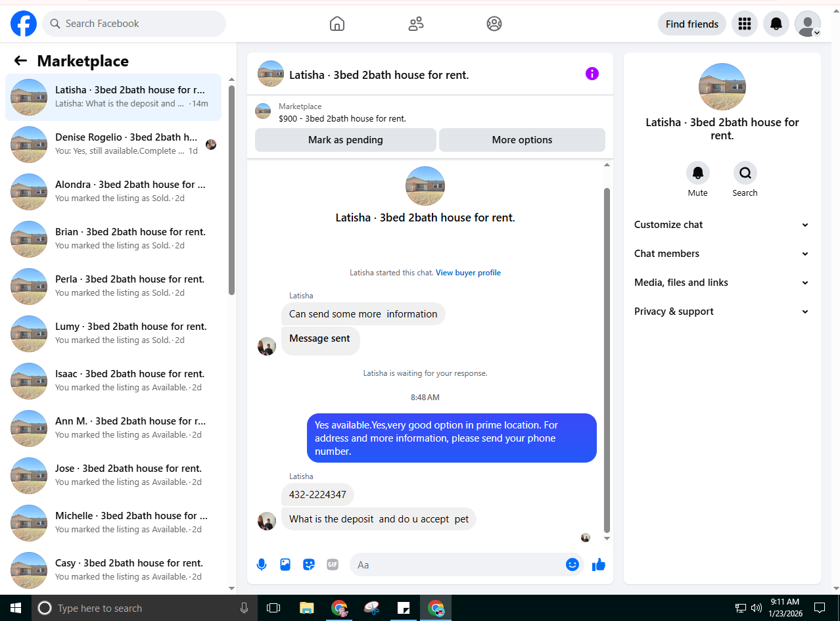Open Michelle conversation
This screenshot has width=840, height=621.
tap(113, 523)
